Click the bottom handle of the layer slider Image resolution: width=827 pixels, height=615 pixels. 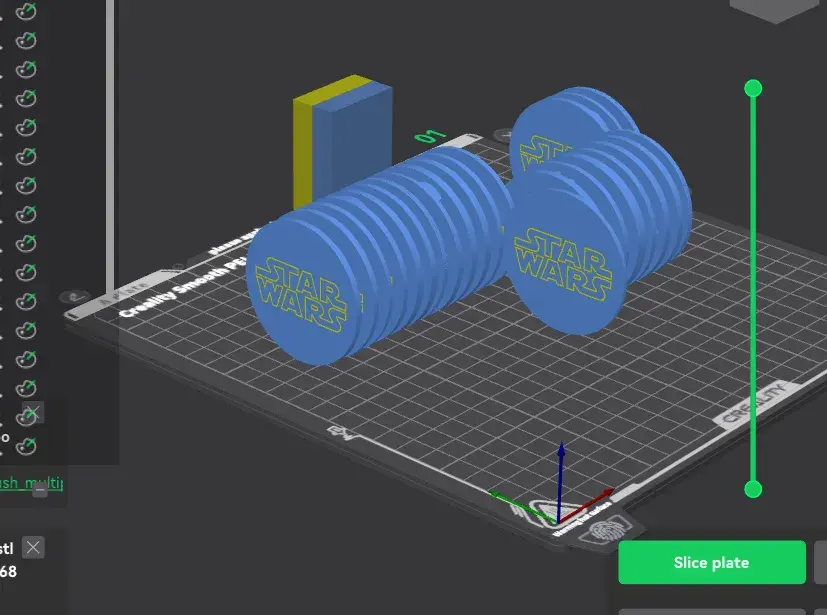[x=753, y=488]
